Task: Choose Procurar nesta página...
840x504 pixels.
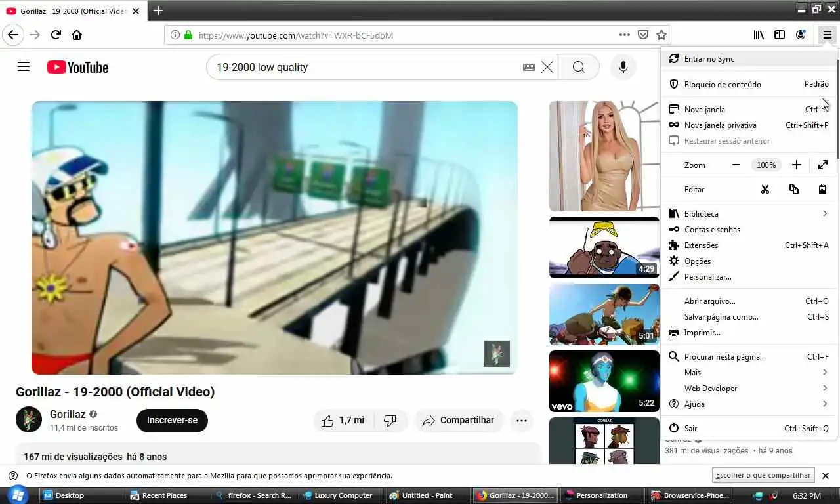Action: pos(749,356)
